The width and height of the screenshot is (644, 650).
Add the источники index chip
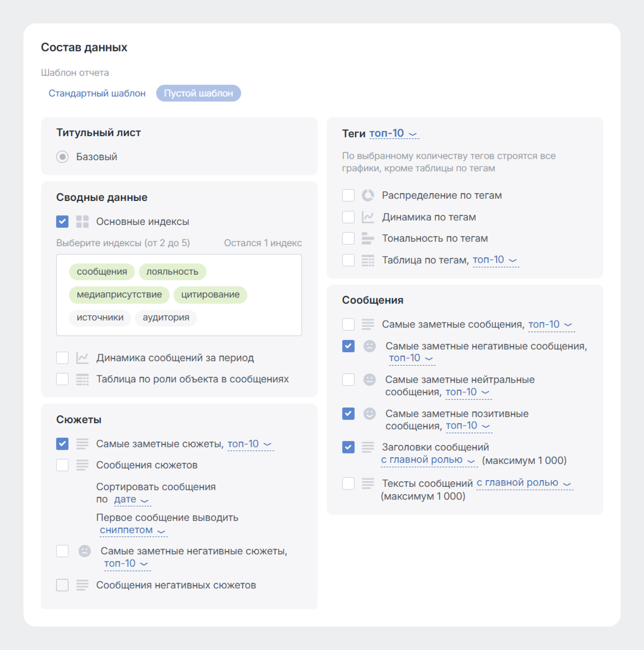click(x=100, y=317)
